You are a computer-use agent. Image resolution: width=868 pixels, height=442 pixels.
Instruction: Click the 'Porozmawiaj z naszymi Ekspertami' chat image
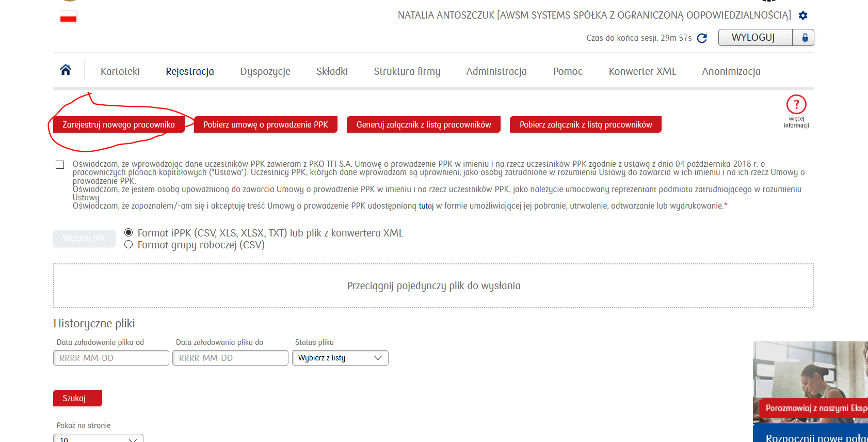[810, 382]
